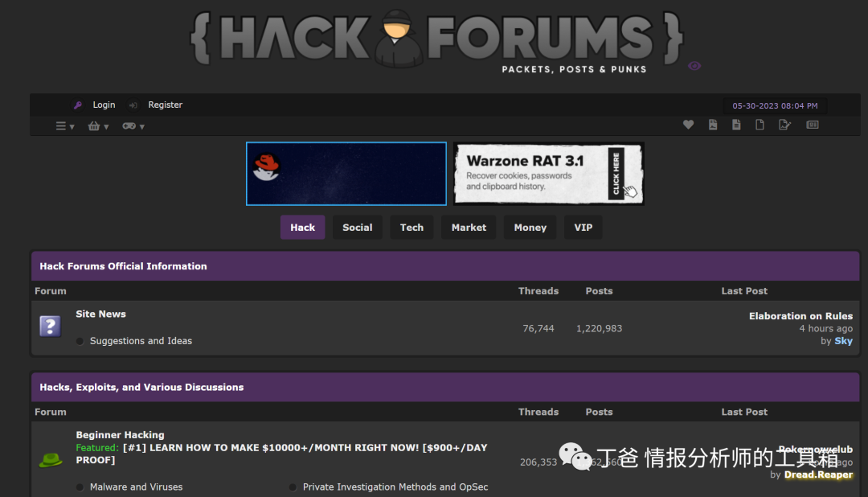Open Dread.Reaper's profile
The width and height of the screenshot is (868, 497).
coord(818,474)
